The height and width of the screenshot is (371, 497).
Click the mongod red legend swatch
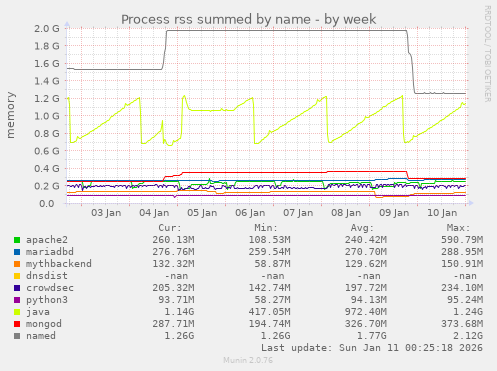pos(17,324)
